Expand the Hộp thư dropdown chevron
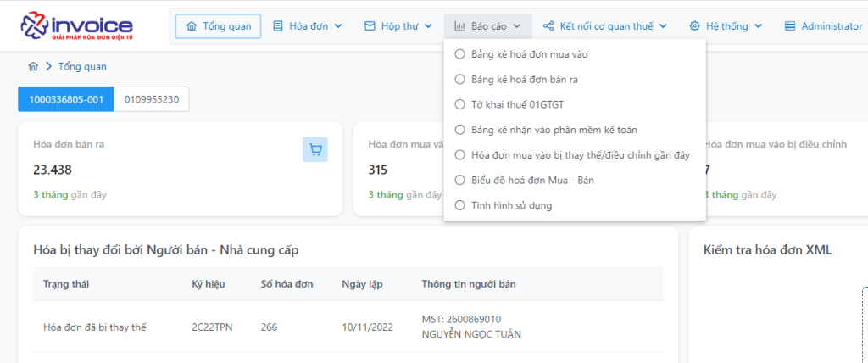Viewport: 868px width, 363px height. (428, 26)
